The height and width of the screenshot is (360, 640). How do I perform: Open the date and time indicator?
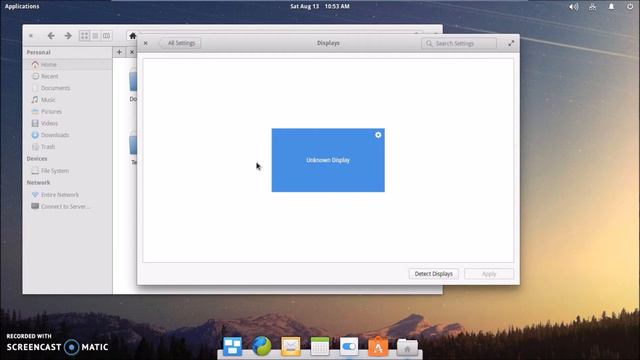(x=320, y=6)
